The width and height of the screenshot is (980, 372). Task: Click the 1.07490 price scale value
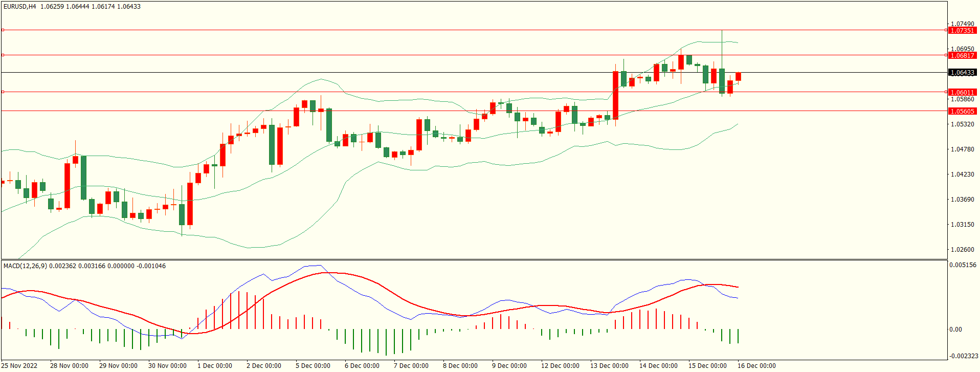(962, 24)
